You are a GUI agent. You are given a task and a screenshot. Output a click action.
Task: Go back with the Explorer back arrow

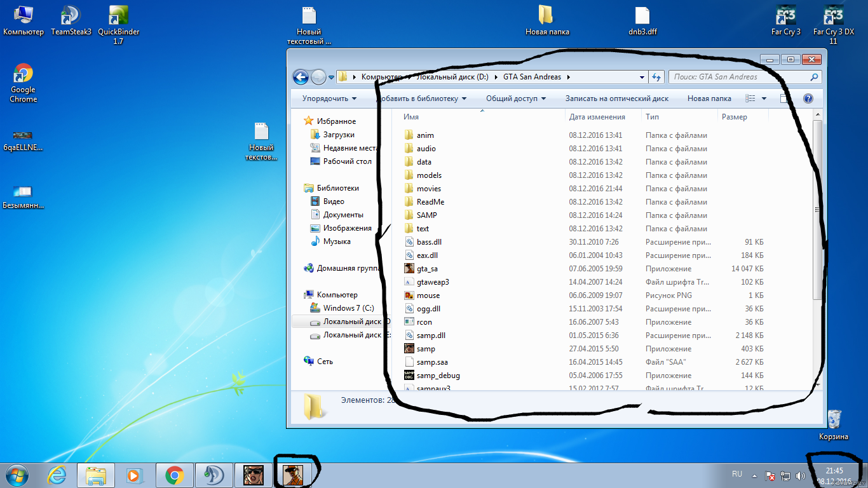pyautogui.click(x=301, y=77)
